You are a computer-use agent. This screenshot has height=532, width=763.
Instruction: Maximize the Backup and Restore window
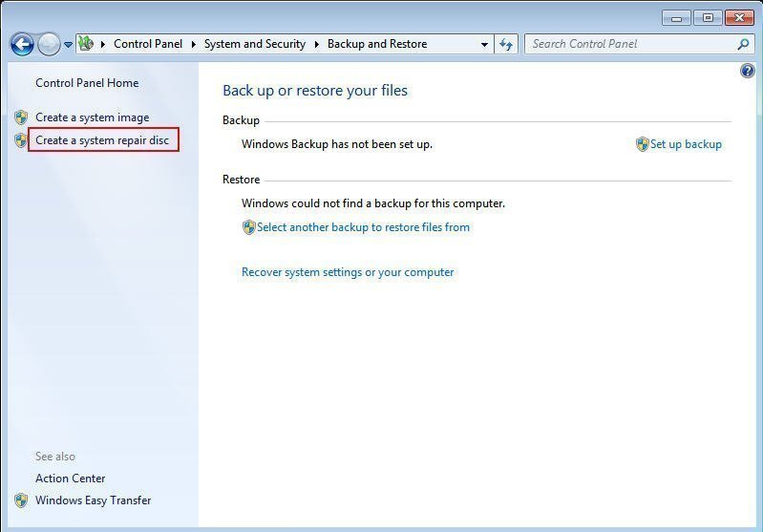pos(708,18)
